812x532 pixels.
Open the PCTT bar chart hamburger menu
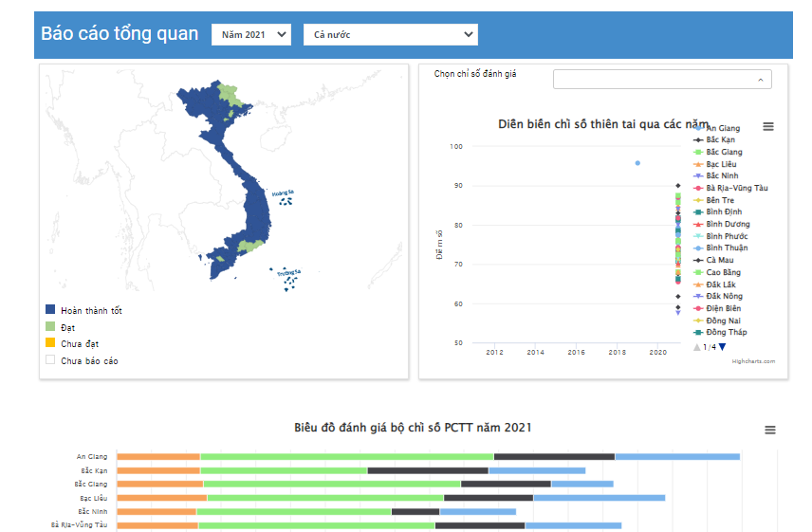pyautogui.click(x=769, y=430)
